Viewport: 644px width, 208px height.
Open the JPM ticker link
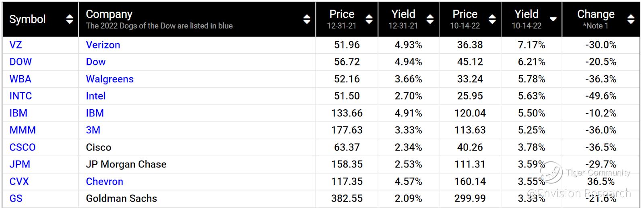pyautogui.click(x=20, y=164)
